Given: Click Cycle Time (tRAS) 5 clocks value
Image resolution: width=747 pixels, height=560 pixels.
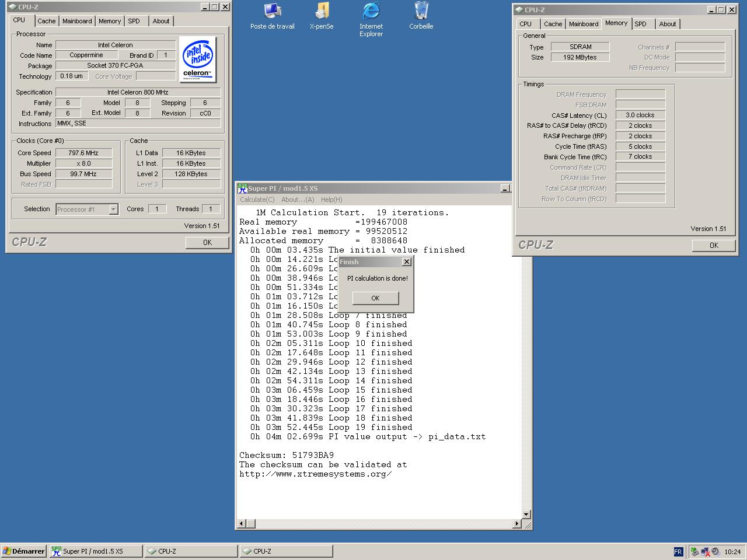Looking at the screenshot, I should 641,146.
